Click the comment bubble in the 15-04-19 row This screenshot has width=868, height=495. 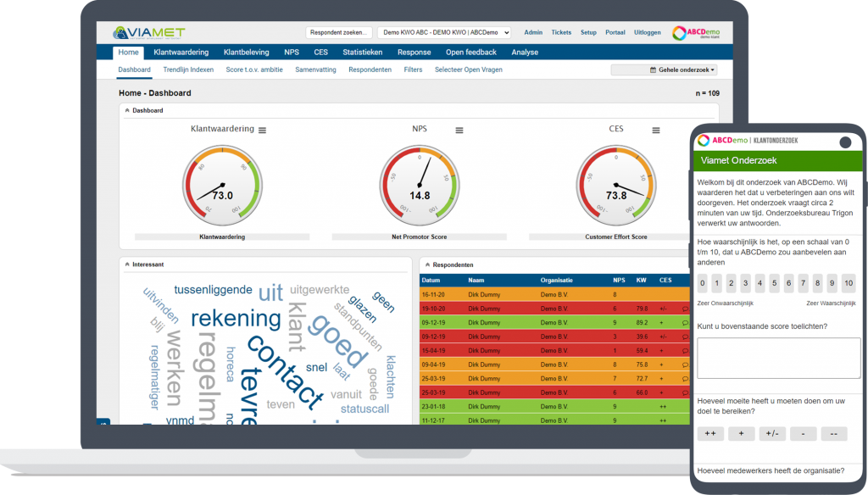click(x=685, y=351)
